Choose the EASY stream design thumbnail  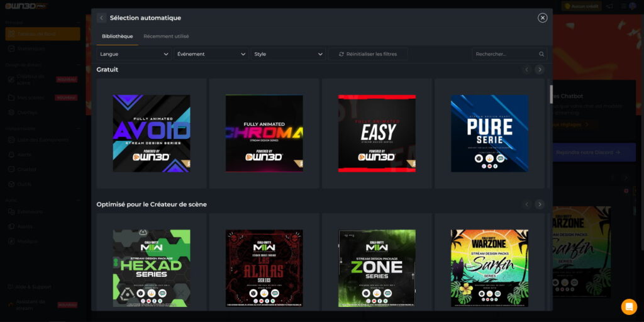tap(377, 133)
